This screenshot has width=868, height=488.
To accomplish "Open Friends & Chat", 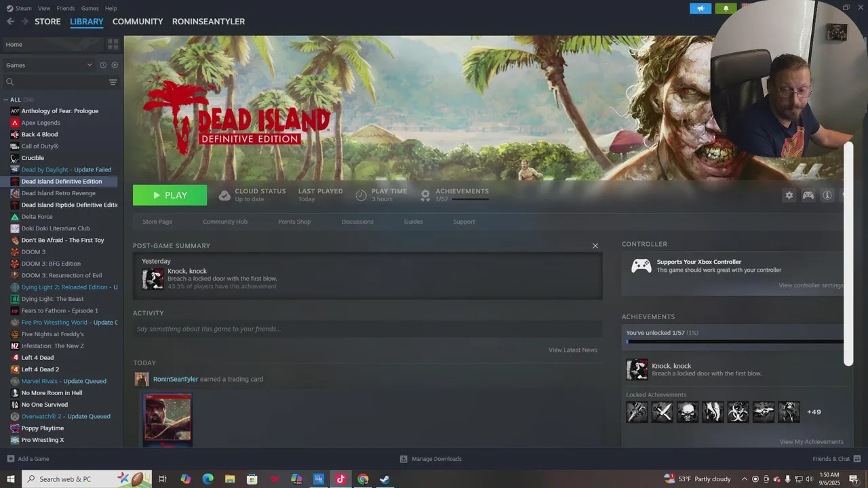I will click(x=835, y=459).
